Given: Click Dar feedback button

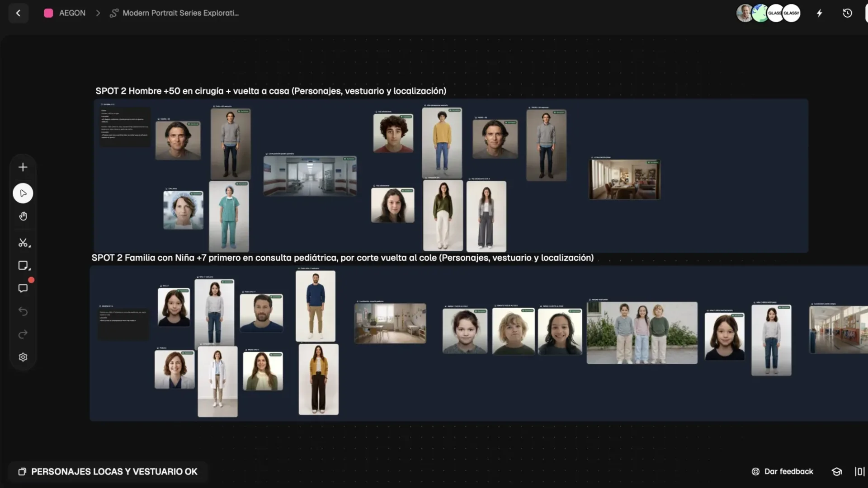Looking at the screenshot, I should [782, 471].
